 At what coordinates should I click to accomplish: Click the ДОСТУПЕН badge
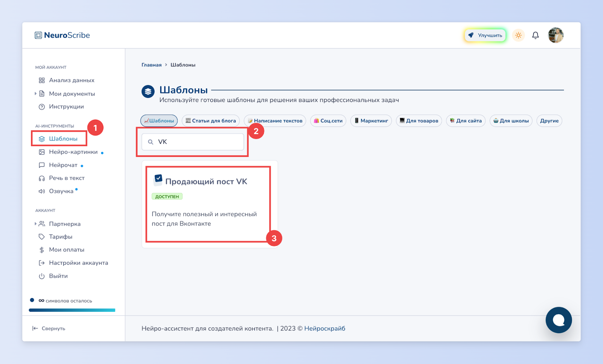(167, 196)
